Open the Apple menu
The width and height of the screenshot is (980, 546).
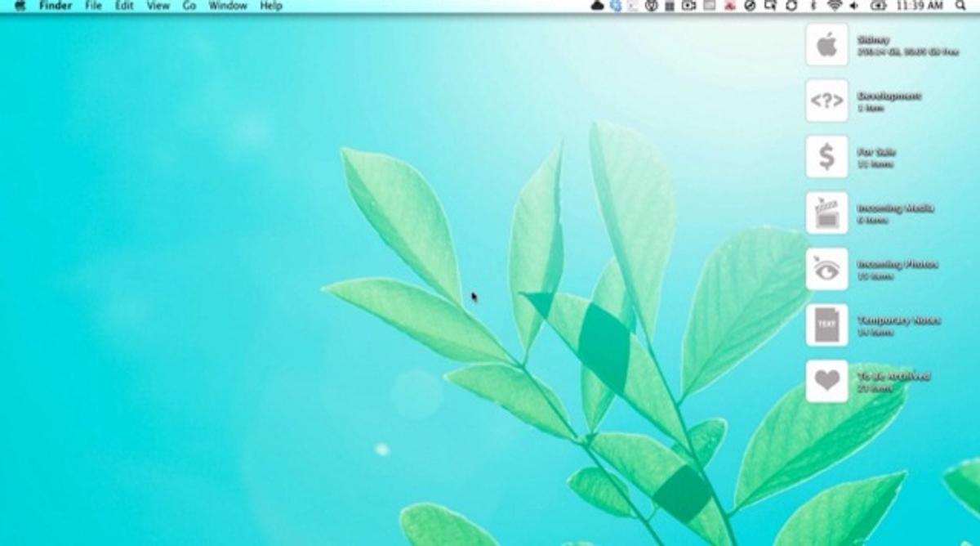[20, 6]
